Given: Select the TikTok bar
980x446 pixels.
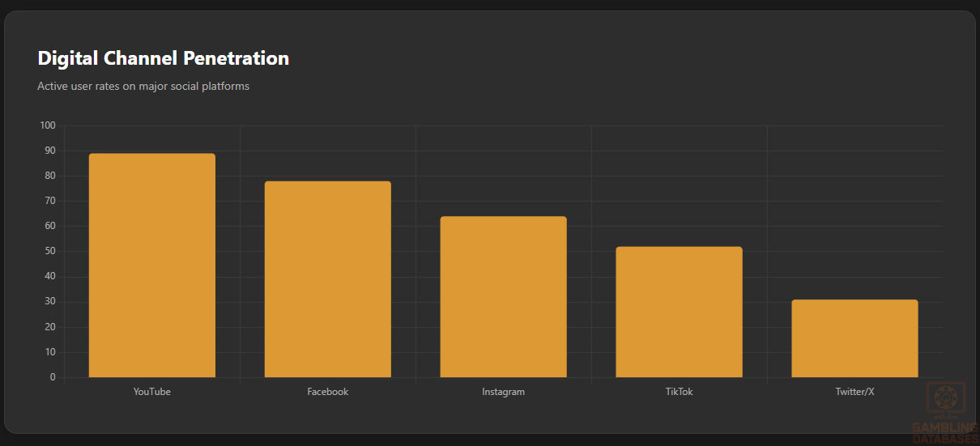Looking at the screenshot, I should point(679,312).
